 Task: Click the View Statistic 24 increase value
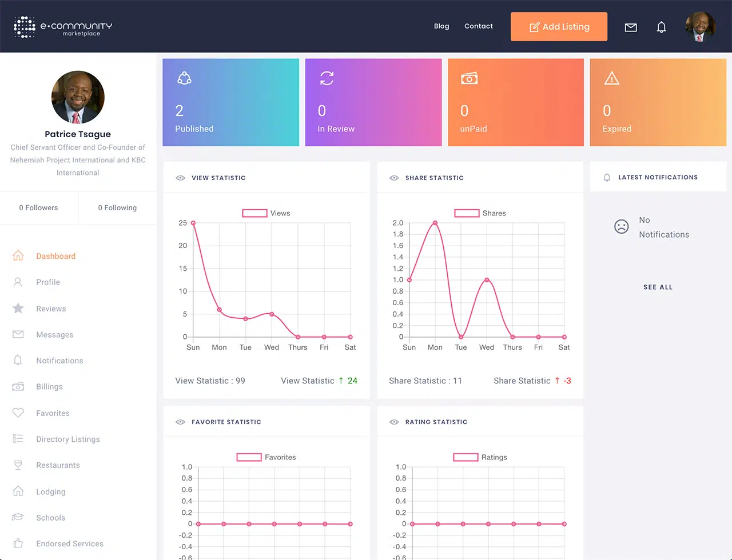tap(352, 381)
